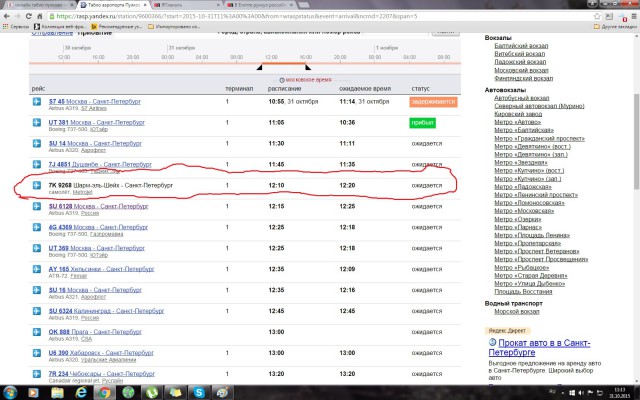The width and height of the screenshot is (640, 400).
Task: Click the Yandex Direct ad icon
Action: coord(490,342)
